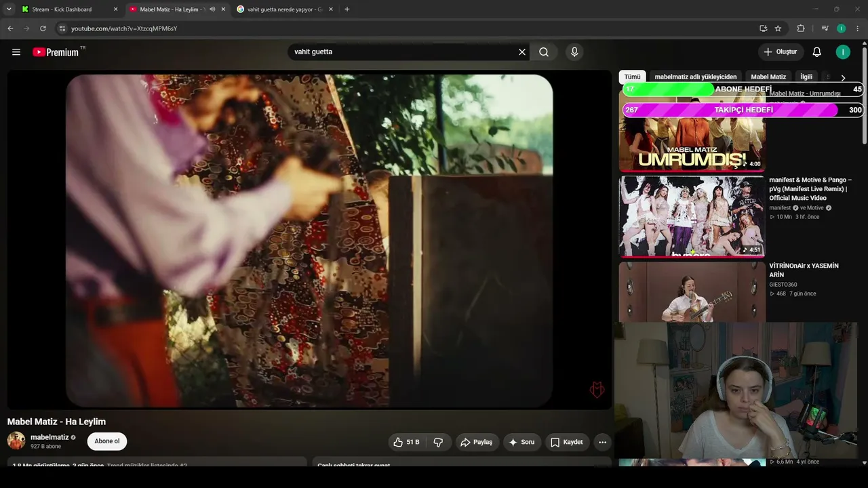This screenshot has height=488, width=868.
Task: Click the 'GIESTO360' channel name
Action: point(783,285)
